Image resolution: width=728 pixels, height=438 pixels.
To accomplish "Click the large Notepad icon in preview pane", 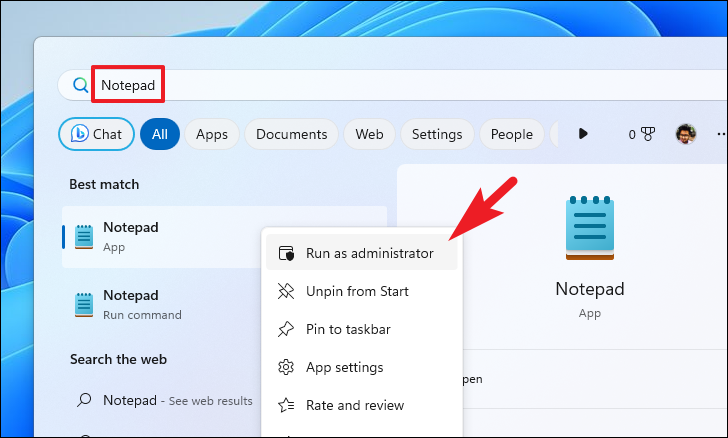I will coord(590,228).
